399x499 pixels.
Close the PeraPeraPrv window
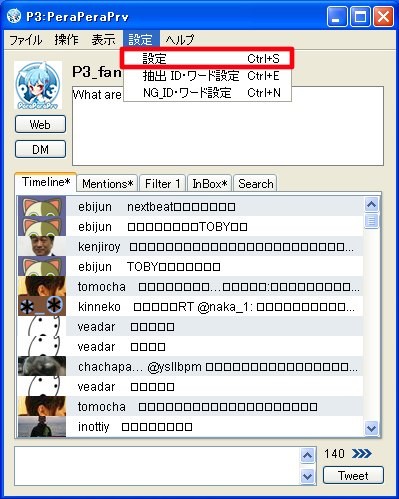point(383,17)
